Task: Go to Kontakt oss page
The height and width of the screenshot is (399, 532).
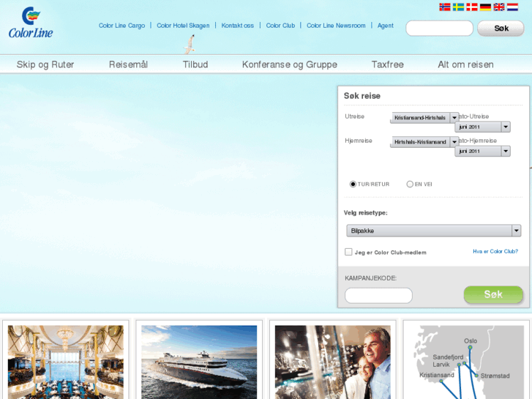Action: point(238,26)
